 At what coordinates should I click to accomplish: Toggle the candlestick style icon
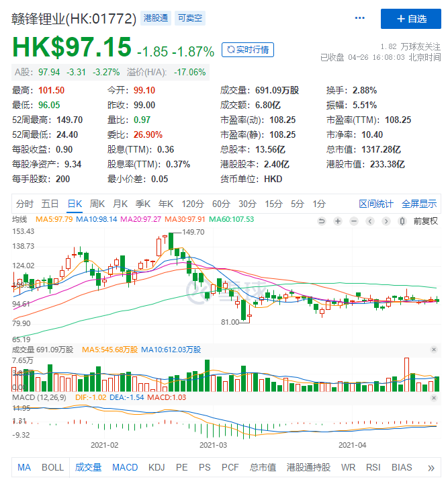coord(402,221)
